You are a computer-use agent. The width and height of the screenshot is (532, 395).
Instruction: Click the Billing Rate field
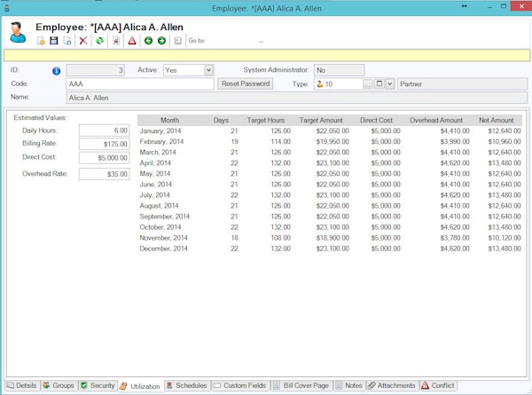(104, 144)
